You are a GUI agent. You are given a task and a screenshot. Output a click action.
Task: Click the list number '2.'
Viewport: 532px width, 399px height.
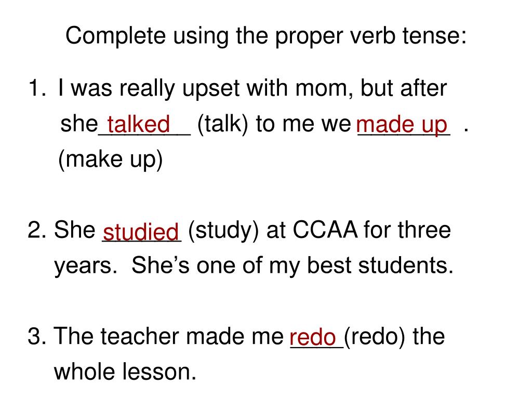tap(37, 230)
